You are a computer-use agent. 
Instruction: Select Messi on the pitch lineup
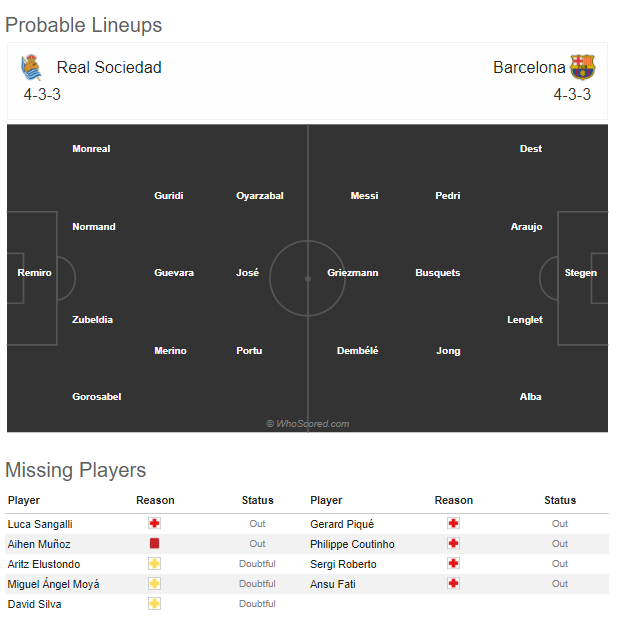[x=365, y=196]
